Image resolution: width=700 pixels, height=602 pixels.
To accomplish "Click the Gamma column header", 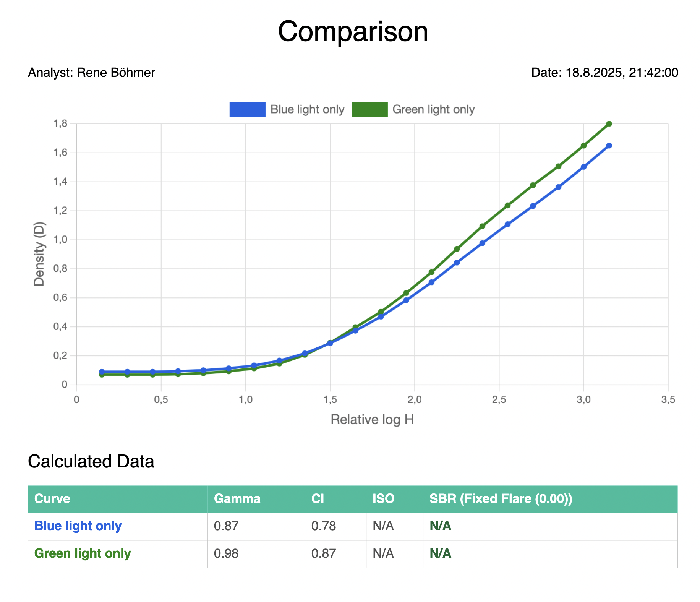I will [237, 499].
